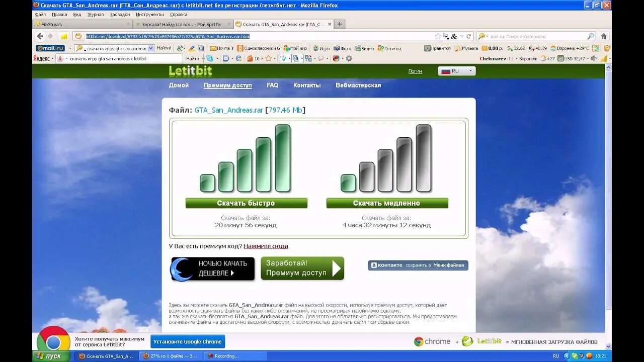The height and width of the screenshot is (362, 644).
Task: Click the Letitbit logo
Action: [x=190, y=71]
